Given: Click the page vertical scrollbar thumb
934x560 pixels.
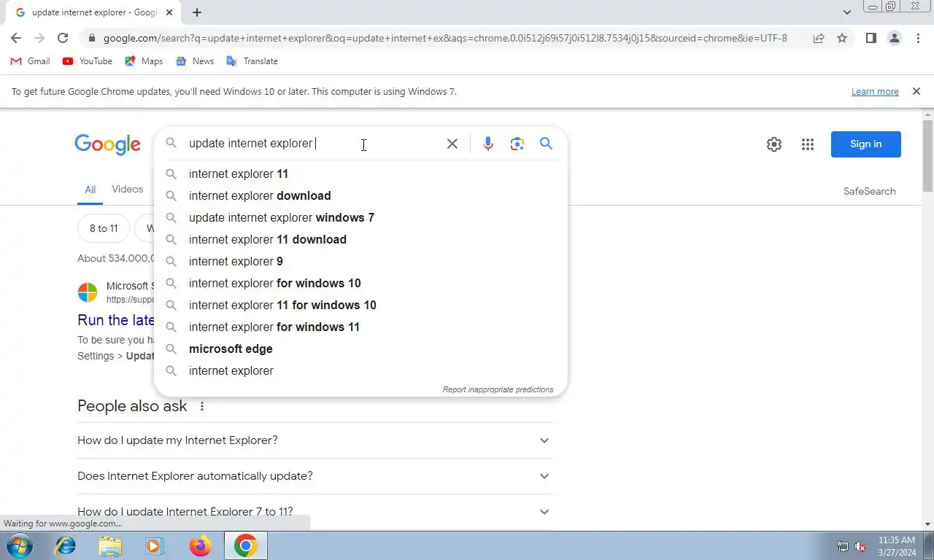Looking at the screenshot, I should coord(928,155).
